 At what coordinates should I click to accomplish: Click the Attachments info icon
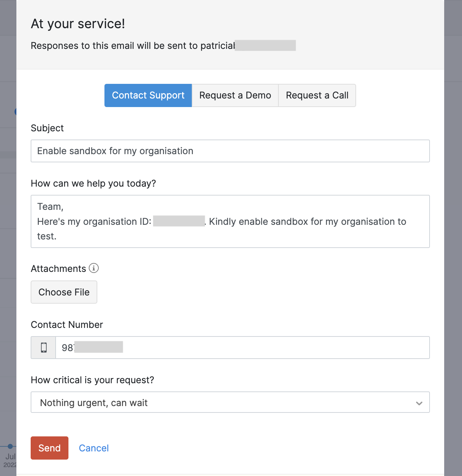coord(94,268)
